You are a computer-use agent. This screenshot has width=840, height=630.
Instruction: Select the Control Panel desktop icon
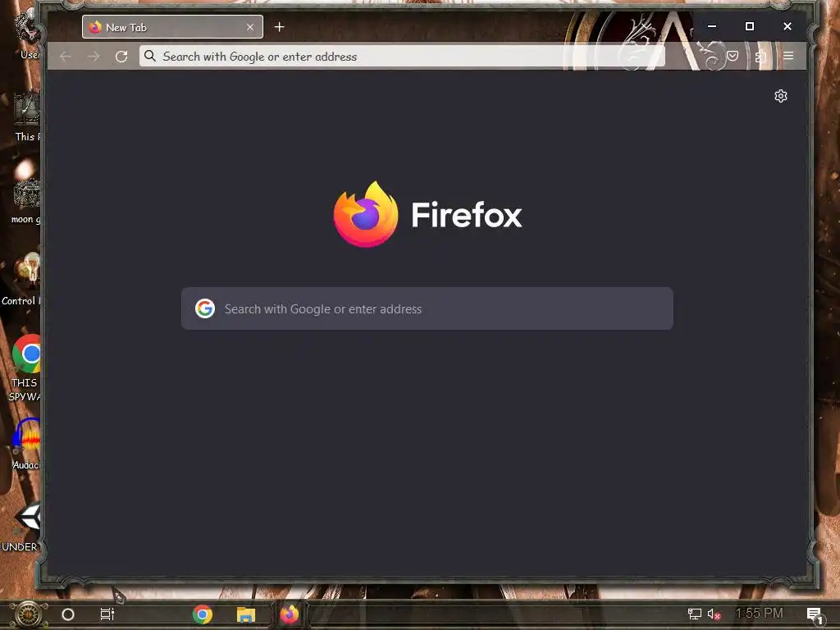21,279
